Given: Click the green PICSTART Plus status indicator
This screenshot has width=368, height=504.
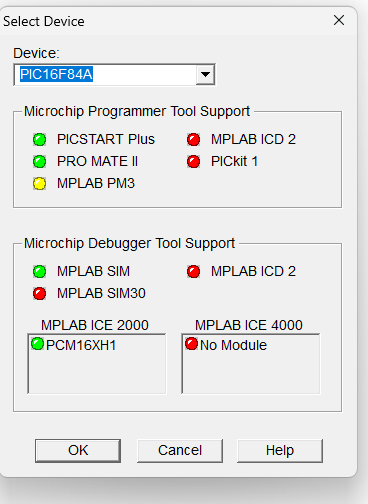Looking at the screenshot, I should pyautogui.click(x=40, y=139).
